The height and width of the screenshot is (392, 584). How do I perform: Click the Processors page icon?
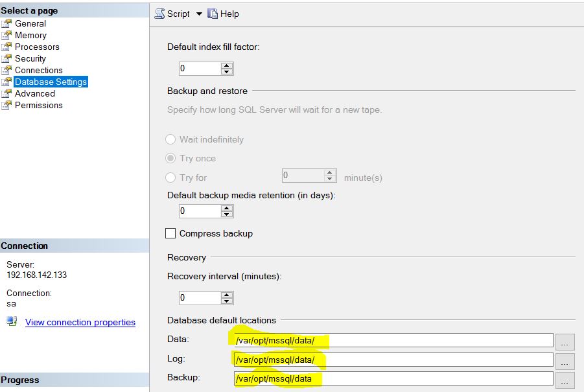tap(7, 47)
